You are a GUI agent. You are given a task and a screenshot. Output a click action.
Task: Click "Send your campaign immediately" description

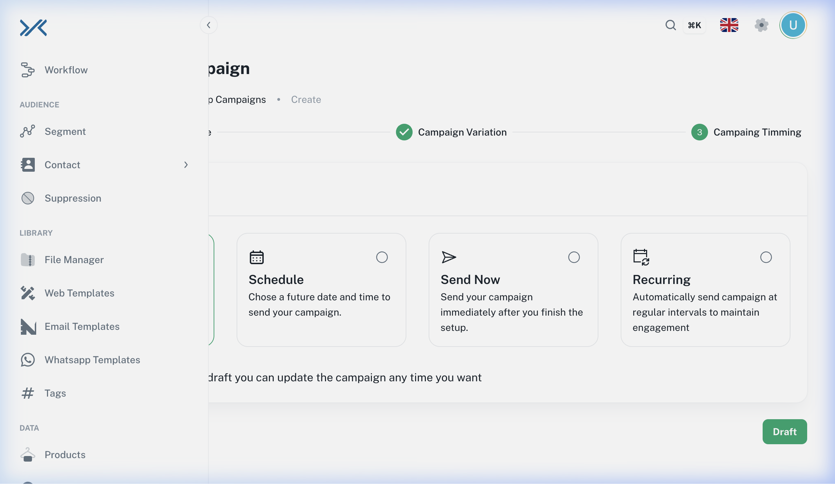tap(512, 312)
